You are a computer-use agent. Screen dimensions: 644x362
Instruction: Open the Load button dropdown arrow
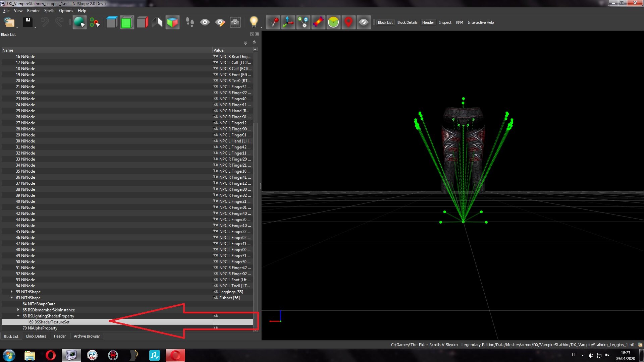pos(17,27)
